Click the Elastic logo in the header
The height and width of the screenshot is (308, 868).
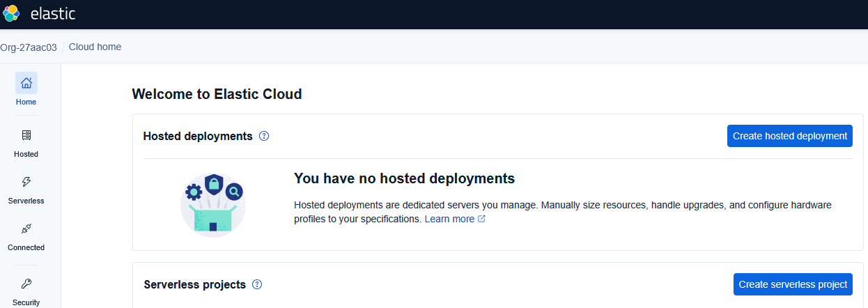12,13
